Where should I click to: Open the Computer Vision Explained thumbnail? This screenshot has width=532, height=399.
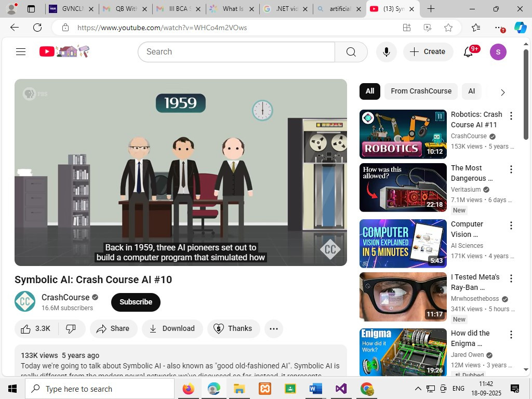(403, 244)
